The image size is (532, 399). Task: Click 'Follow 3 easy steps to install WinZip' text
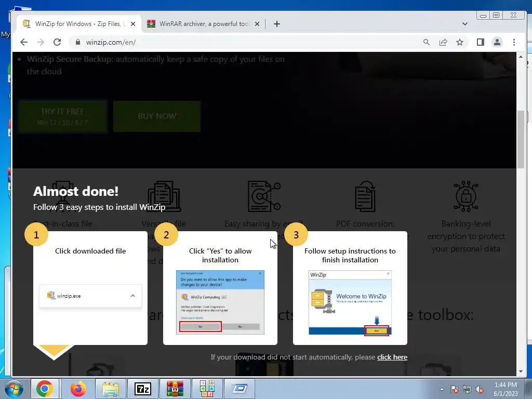(99, 207)
